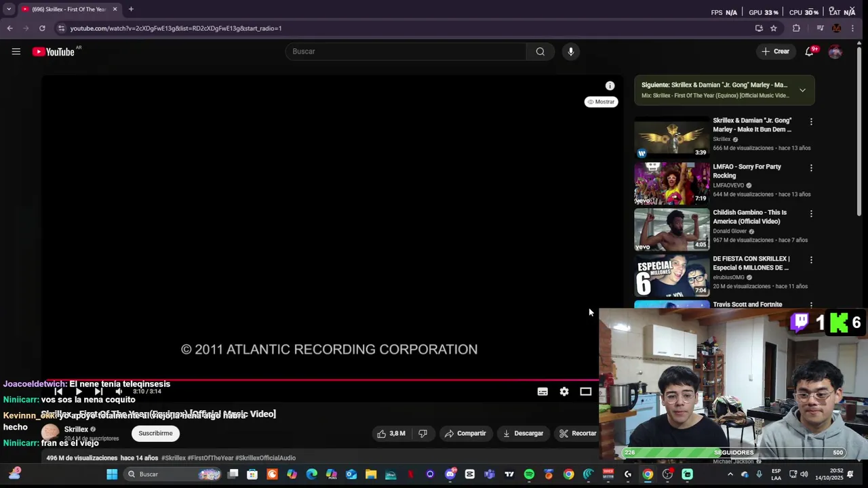Toggle subtitles with the captions button
Image resolution: width=868 pixels, height=488 pixels.
(x=542, y=392)
